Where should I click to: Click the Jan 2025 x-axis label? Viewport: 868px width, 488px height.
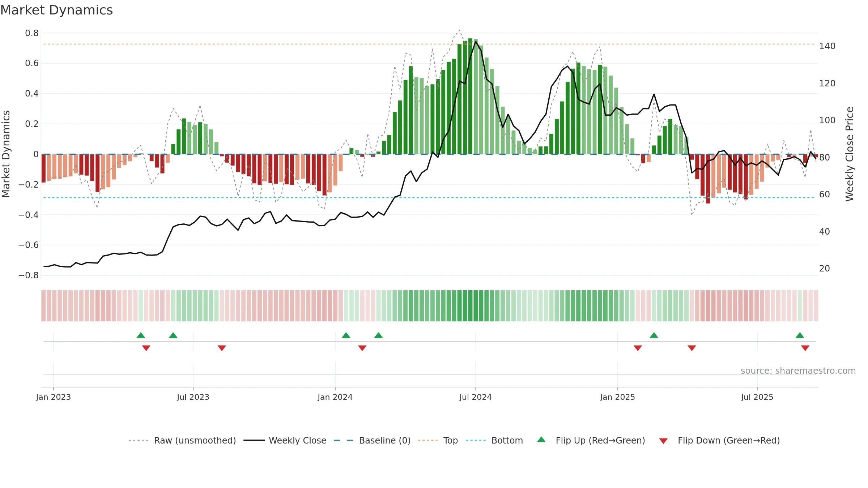point(618,397)
